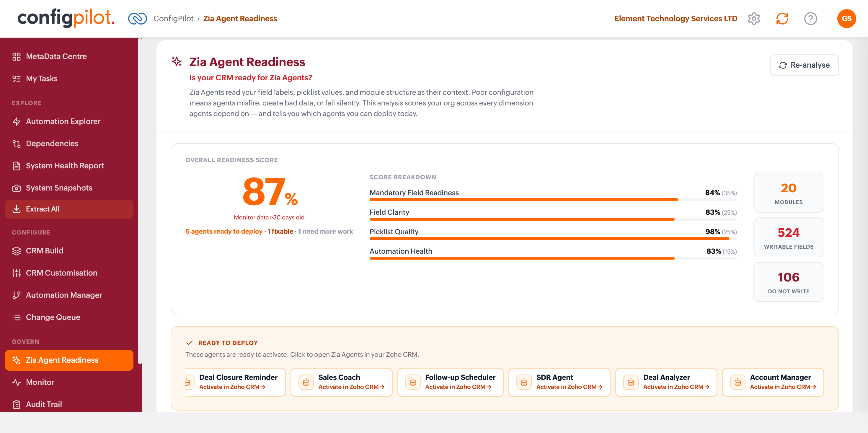Click the Dependencies branch icon

coord(16,144)
